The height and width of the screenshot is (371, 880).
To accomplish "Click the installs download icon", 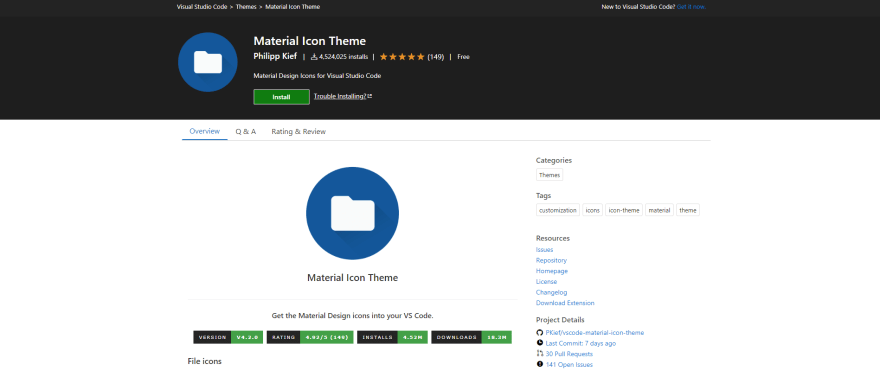I will (314, 57).
